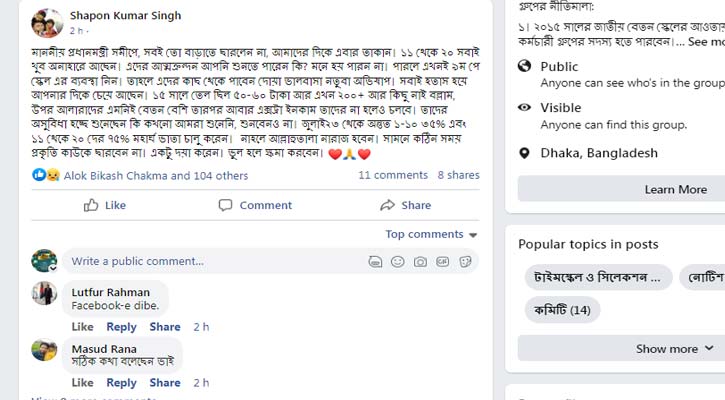Screen dimensions: 725x400
Task: Insert a GIF into the comment
Action: click(441, 262)
